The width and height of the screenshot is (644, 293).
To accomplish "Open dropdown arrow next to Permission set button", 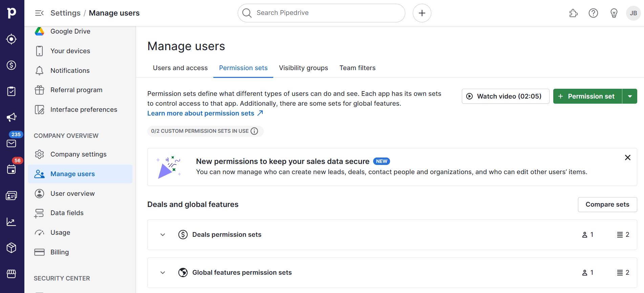I will [630, 97].
